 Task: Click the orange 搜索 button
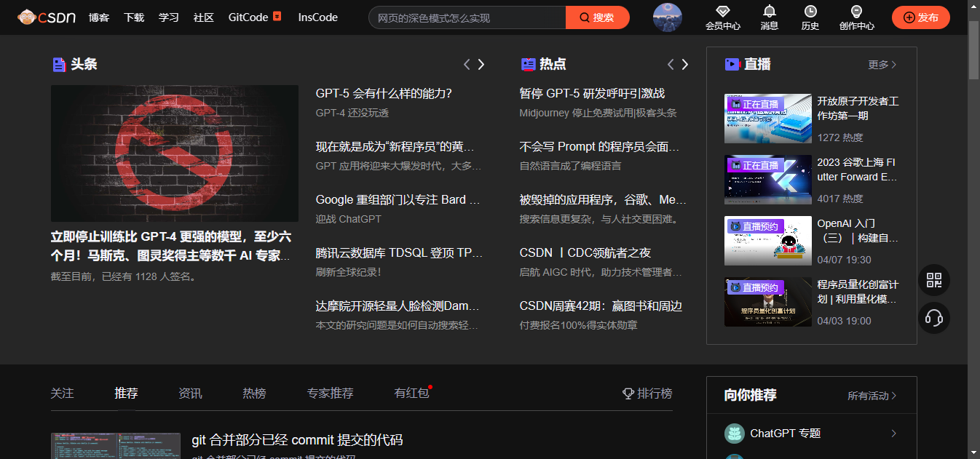tap(598, 17)
